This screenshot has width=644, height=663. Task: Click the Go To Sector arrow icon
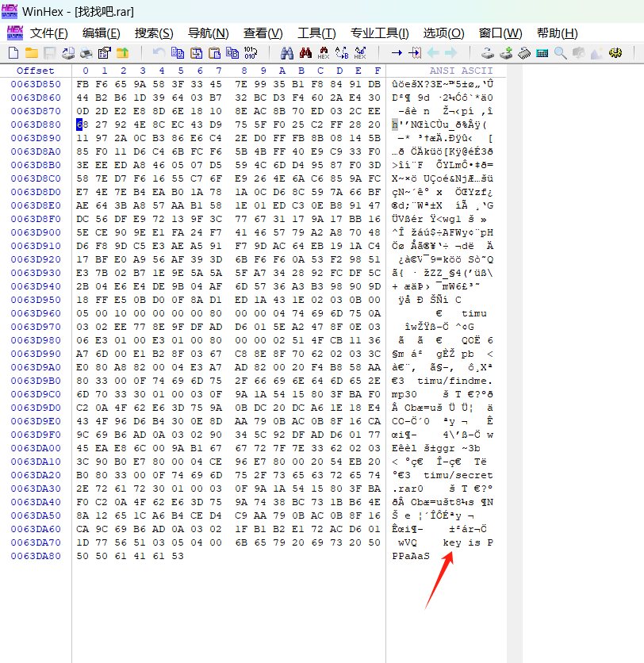415,53
